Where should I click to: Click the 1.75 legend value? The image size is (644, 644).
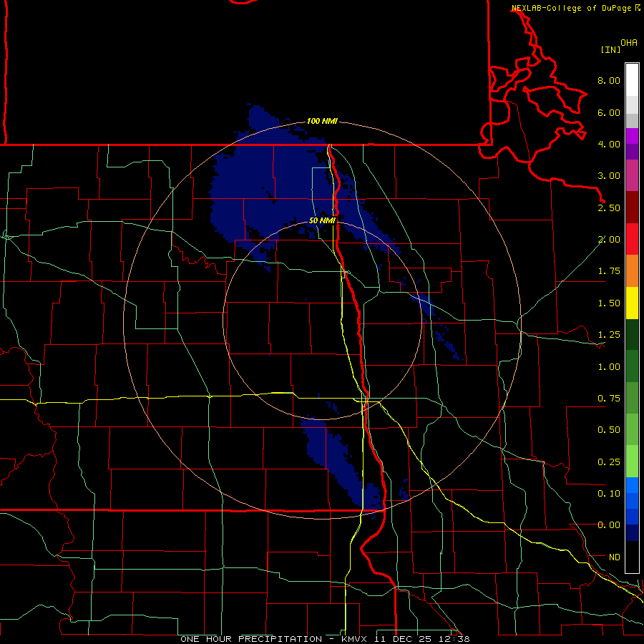[x=609, y=271]
